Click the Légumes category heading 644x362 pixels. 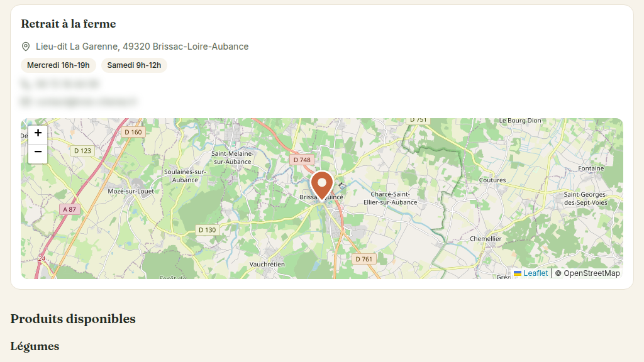coord(35,346)
